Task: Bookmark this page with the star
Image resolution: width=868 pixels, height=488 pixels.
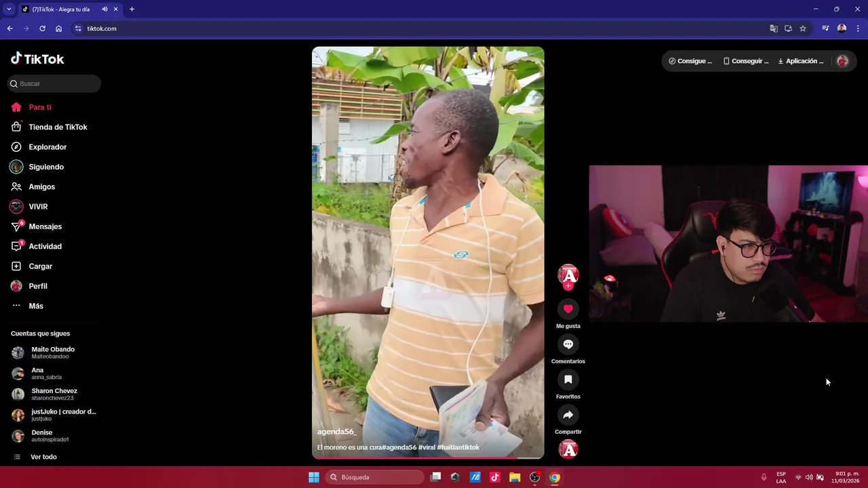Action: (x=803, y=28)
